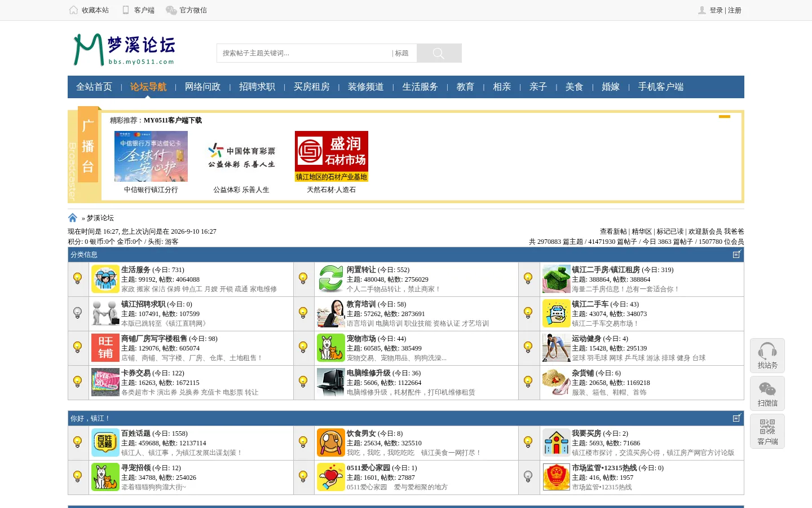Open the 招聘求职 navigation item
Viewport: 812px width, 508px height.
point(257,87)
